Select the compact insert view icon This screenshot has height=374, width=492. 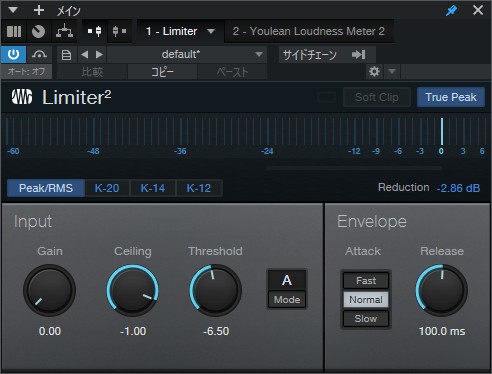119,31
